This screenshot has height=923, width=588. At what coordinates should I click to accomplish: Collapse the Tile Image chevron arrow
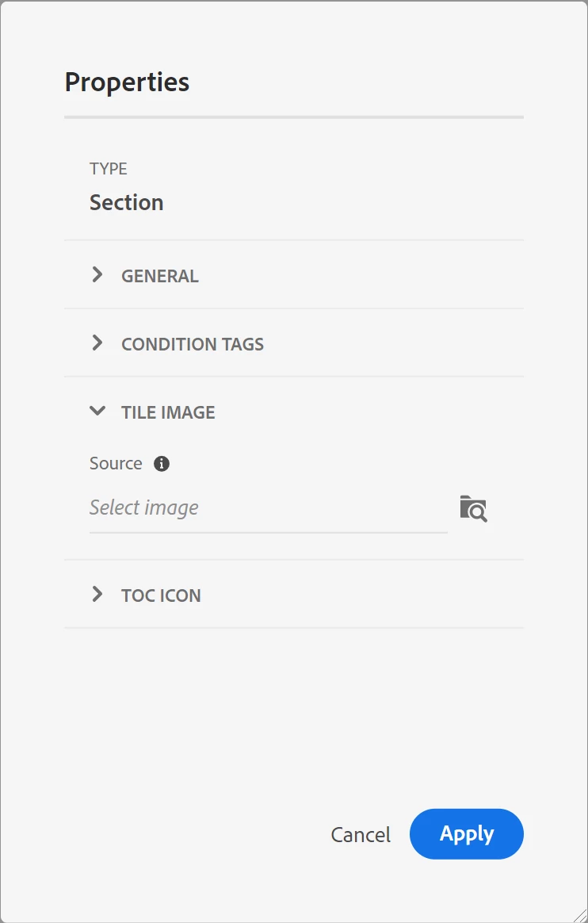tap(97, 412)
